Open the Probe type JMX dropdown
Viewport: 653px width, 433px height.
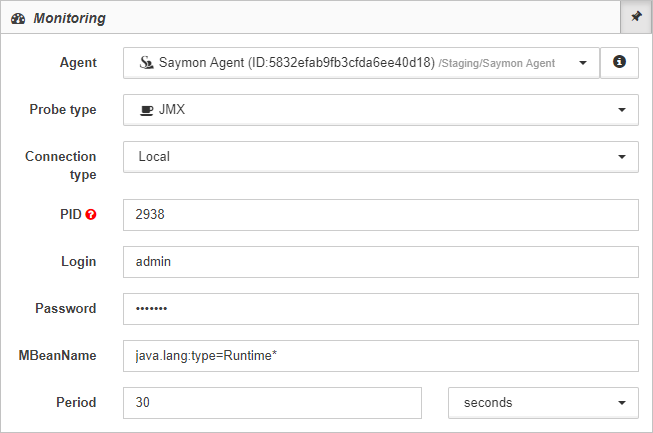pyautogui.click(x=381, y=110)
